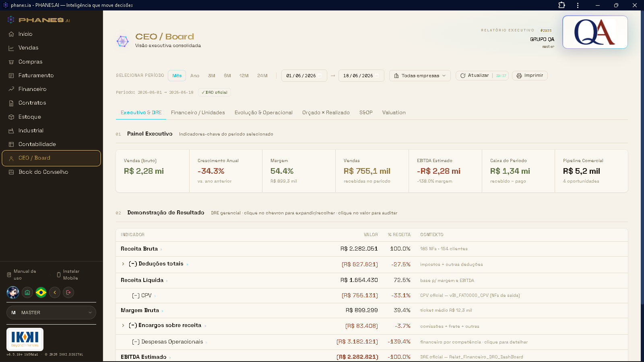Log out using the red exit icon
Screen dimensions: 644x362
coord(68,292)
